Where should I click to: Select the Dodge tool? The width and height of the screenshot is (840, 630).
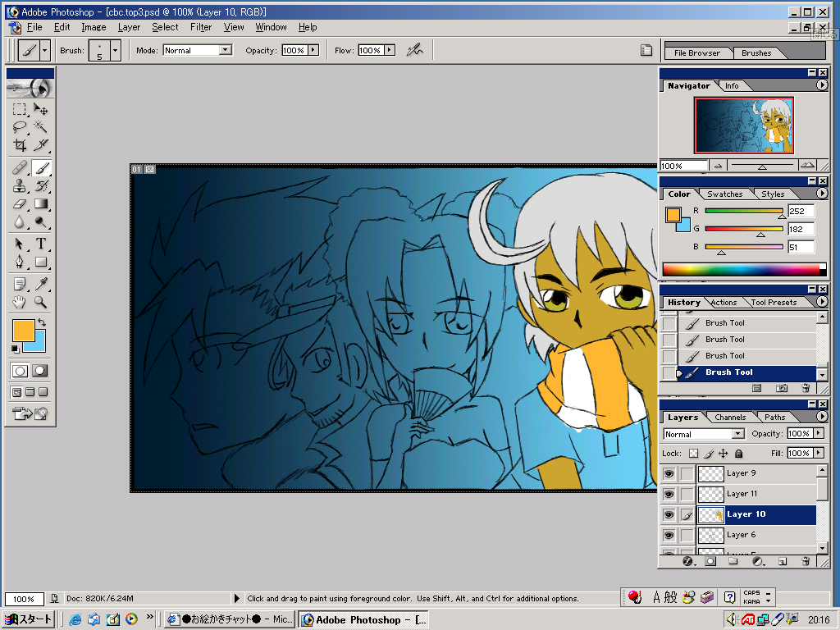pyautogui.click(x=41, y=221)
